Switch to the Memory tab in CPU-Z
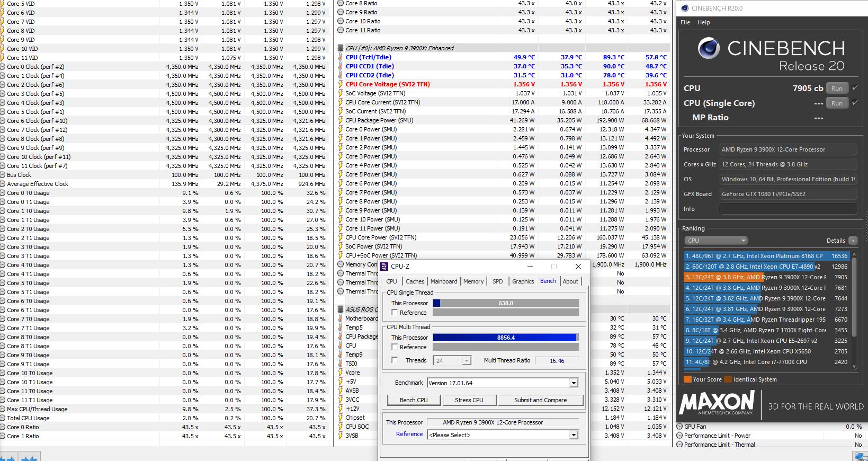 [473, 281]
